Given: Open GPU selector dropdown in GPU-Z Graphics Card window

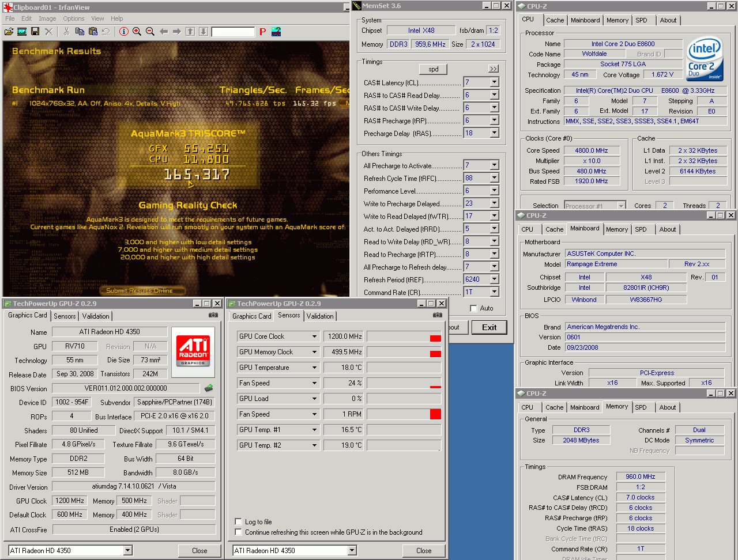Looking at the screenshot, I should click(127, 551).
